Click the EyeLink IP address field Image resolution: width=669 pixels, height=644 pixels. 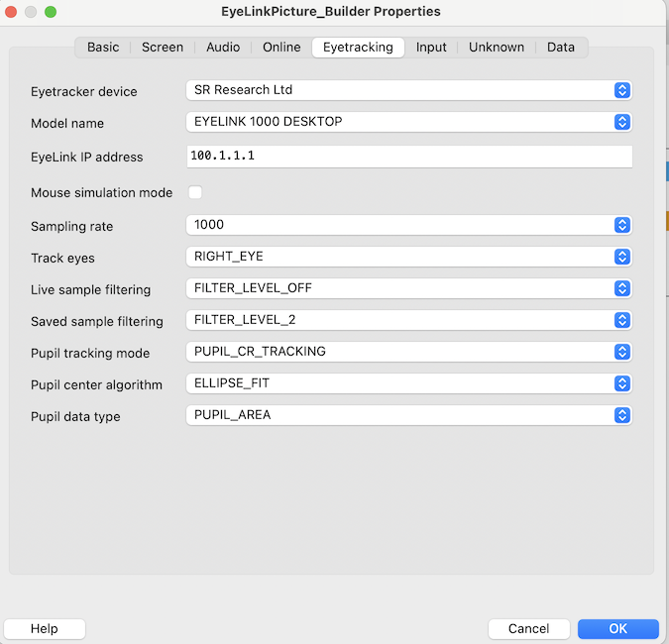coord(408,157)
